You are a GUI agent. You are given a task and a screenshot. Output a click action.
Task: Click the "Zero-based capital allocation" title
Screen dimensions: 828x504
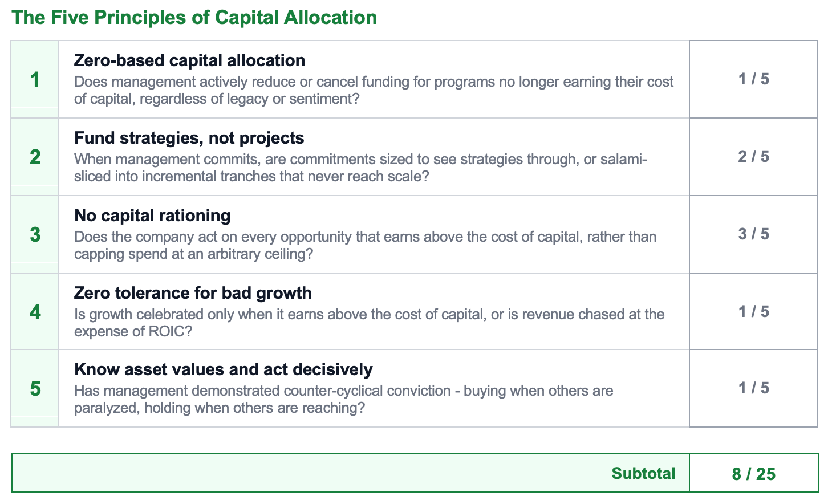pos(189,60)
